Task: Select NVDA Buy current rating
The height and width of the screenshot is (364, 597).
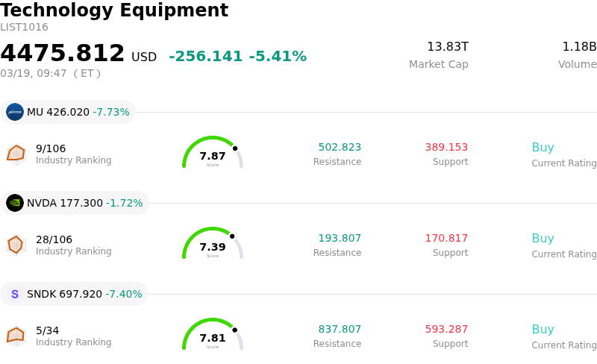Action: (543, 239)
